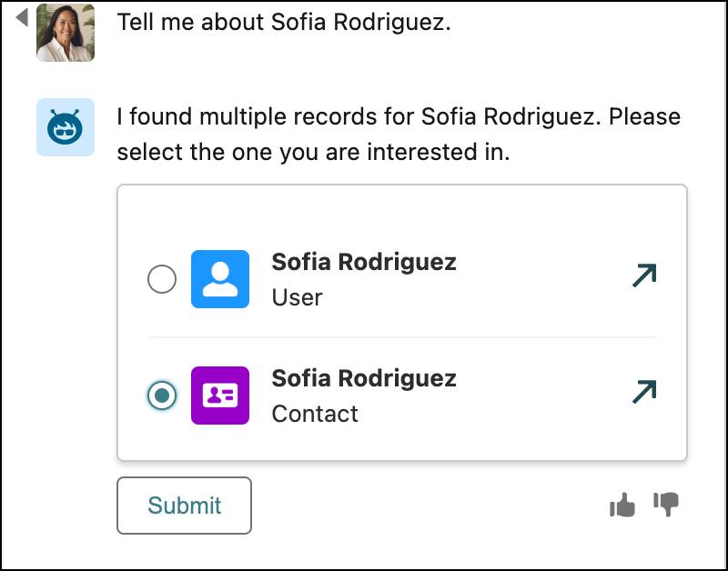Image resolution: width=728 pixels, height=571 pixels.
Task: Click the purple Contact card icon
Action: pos(219,396)
